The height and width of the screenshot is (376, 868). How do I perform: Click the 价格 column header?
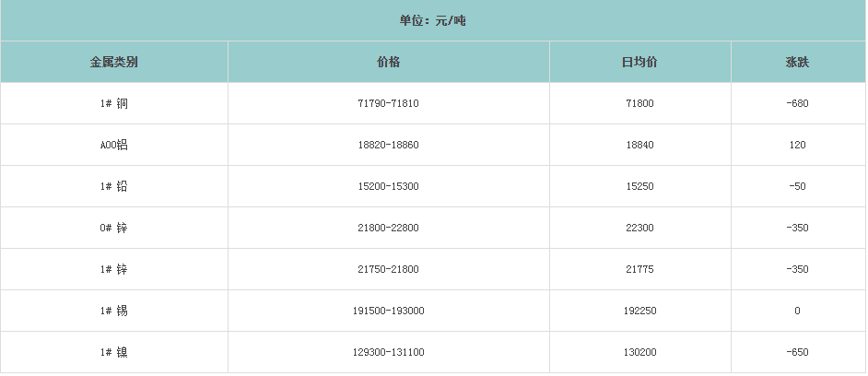click(388, 63)
